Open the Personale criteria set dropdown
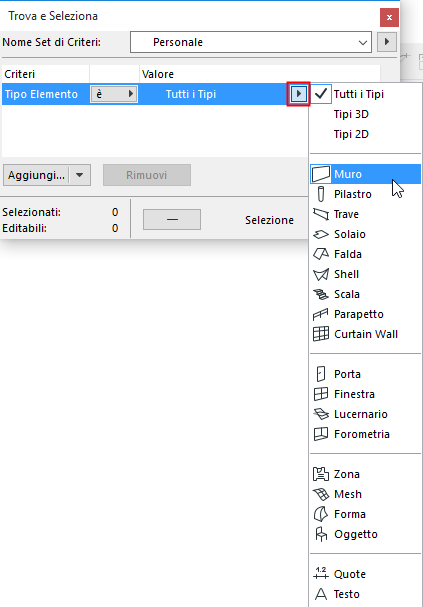Screen dimensions: 423x607 point(251,42)
